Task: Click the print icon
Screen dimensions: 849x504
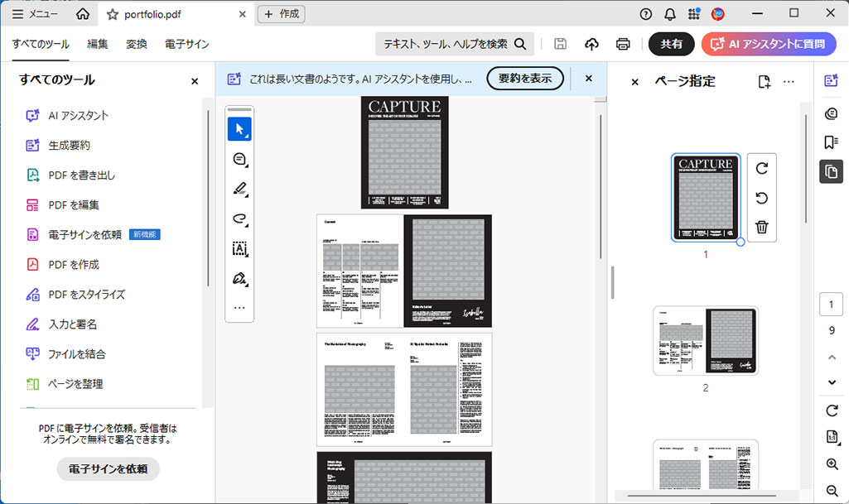Action: (x=623, y=44)
